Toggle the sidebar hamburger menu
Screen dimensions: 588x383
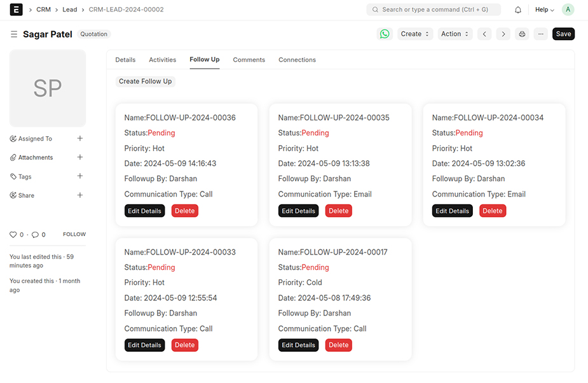pos(14,34)
